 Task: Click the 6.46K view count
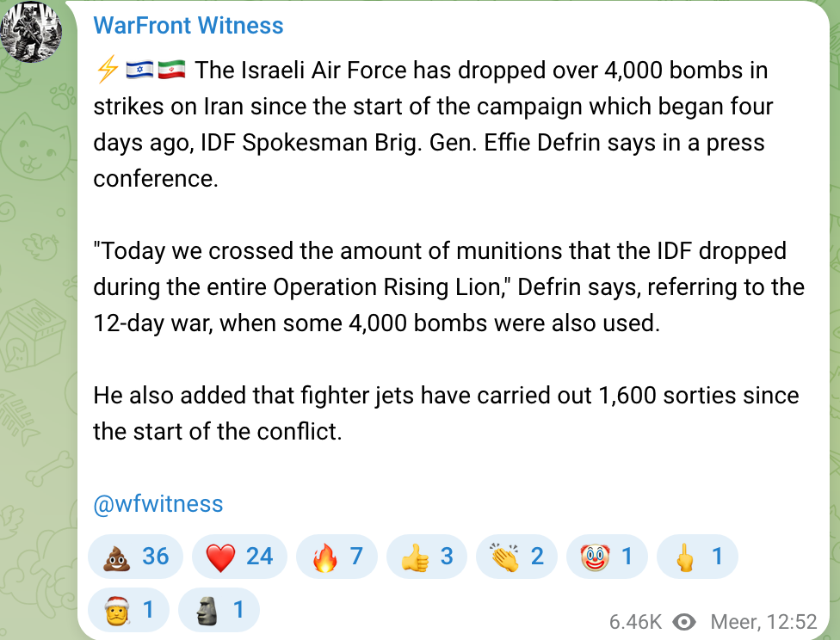[x=635, y=622]
